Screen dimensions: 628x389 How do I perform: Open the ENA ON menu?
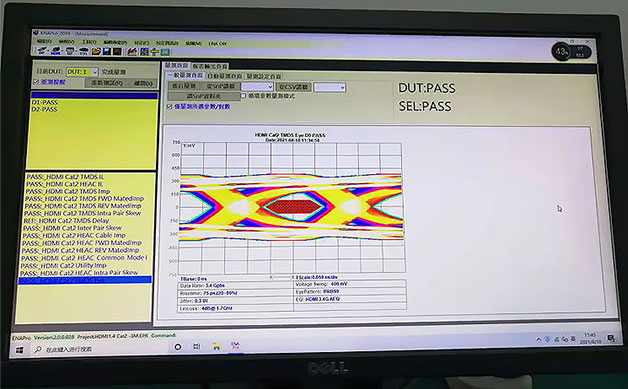pos(217,43)
